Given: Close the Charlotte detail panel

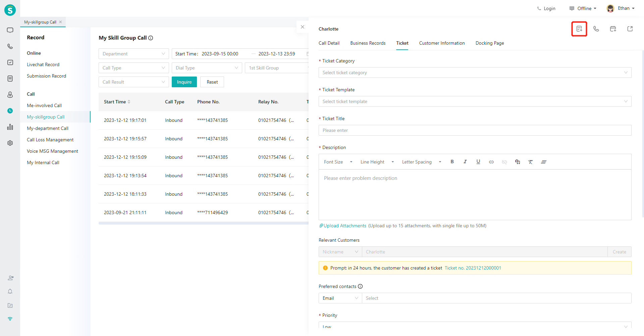Looking at the screenshot, I should (x=303, y=27).
